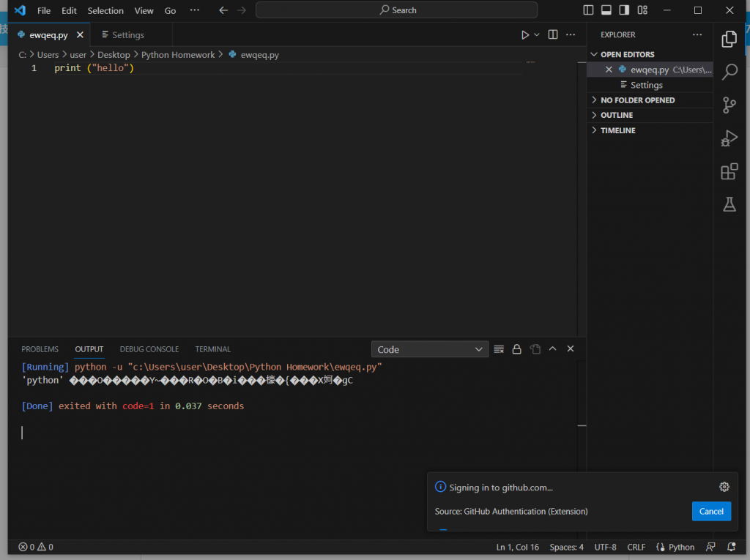This screenshot has height=560, width=750.
Task: Click Desktop in the breadcrumb path
Action: tap(114, 55)
